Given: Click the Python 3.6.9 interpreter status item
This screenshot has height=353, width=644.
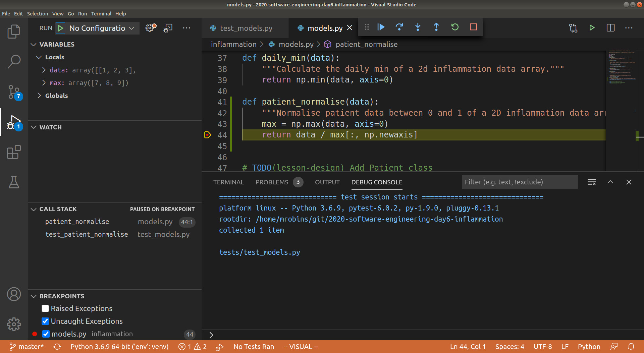Looking at the screenshot, I should click(119, 347).
